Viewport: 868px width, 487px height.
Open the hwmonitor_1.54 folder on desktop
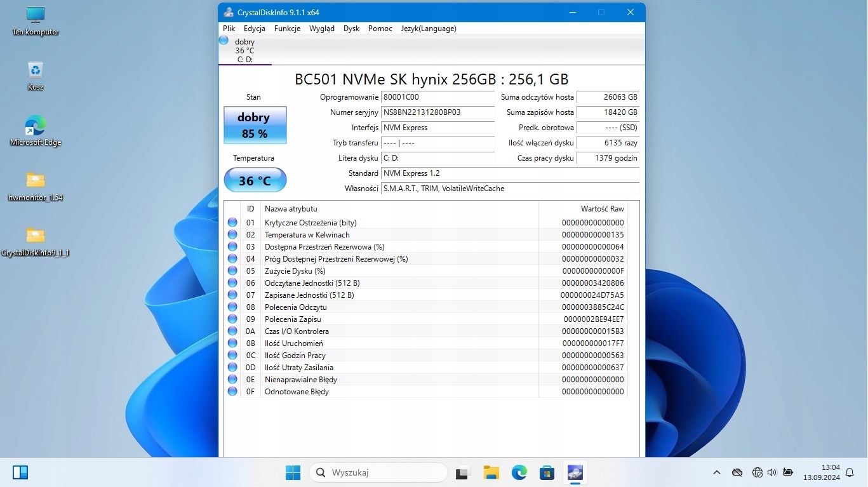36,185
